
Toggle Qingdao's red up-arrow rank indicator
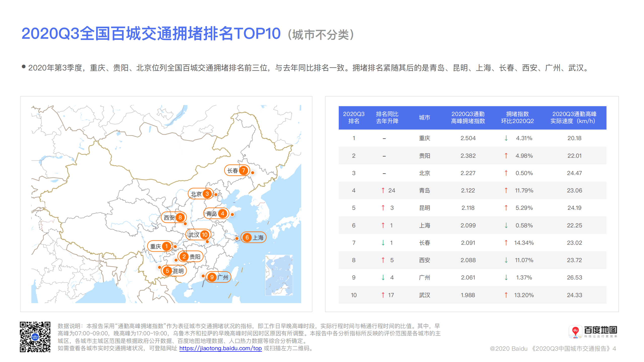pos(383,190)
